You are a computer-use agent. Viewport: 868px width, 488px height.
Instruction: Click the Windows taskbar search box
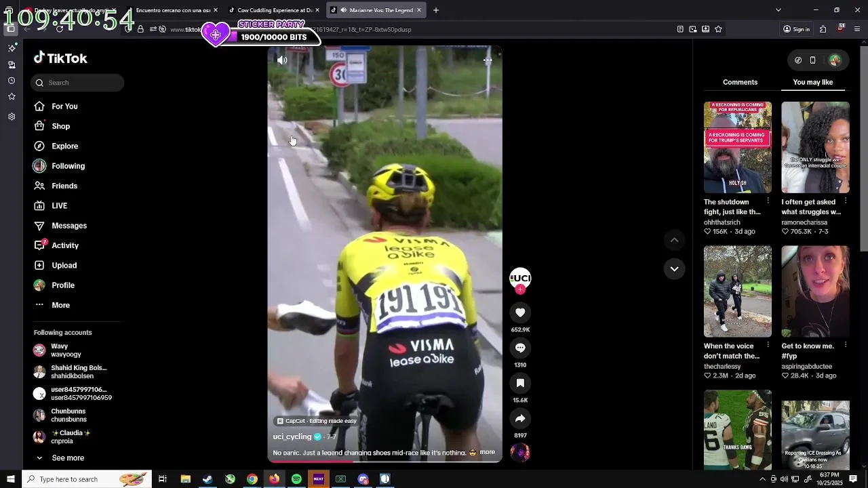(87, 479)
